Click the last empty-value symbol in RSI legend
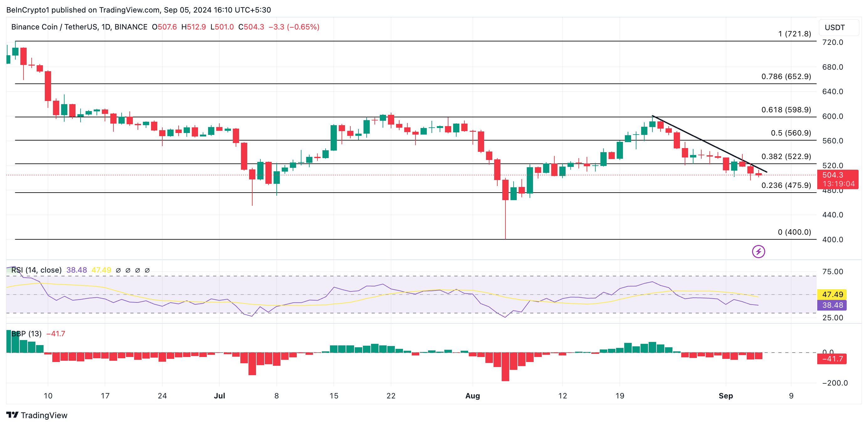 point(147,270)
